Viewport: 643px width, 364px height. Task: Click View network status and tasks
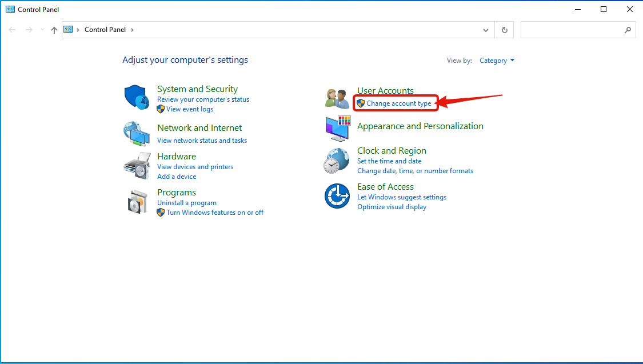pyautogui.click(x=202, y=141)
